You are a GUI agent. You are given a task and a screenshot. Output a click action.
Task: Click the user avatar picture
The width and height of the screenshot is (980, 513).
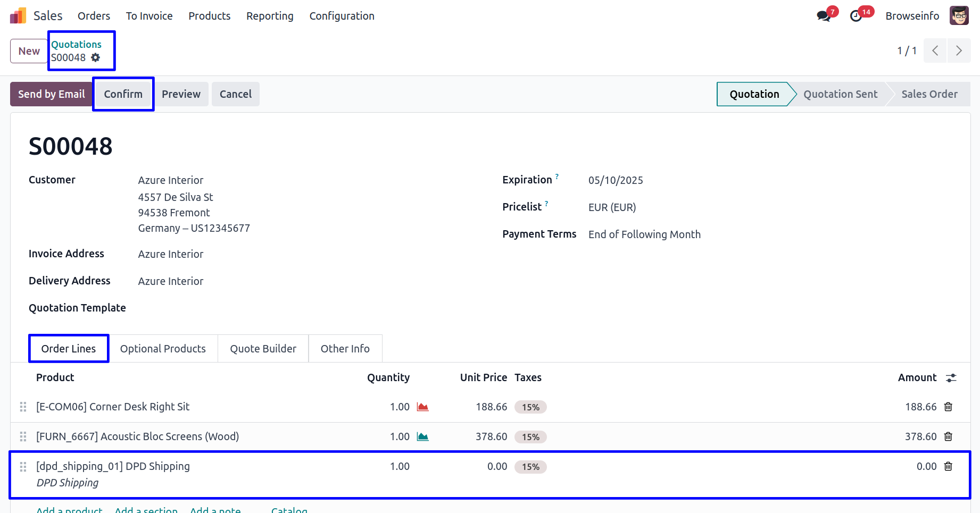point(959,16)
